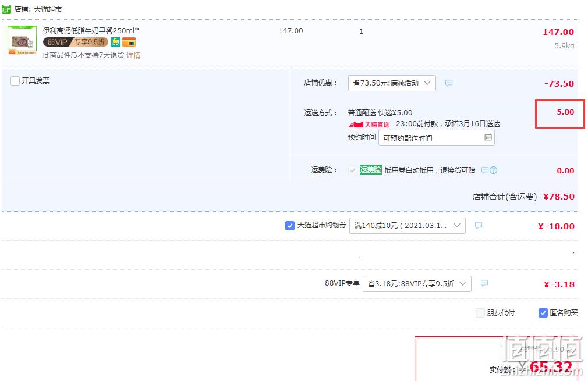Viewport: 588px width, 381px height.
Task: Click the 23:00前付款 delivery promise text
Action: tap(448, 124)
